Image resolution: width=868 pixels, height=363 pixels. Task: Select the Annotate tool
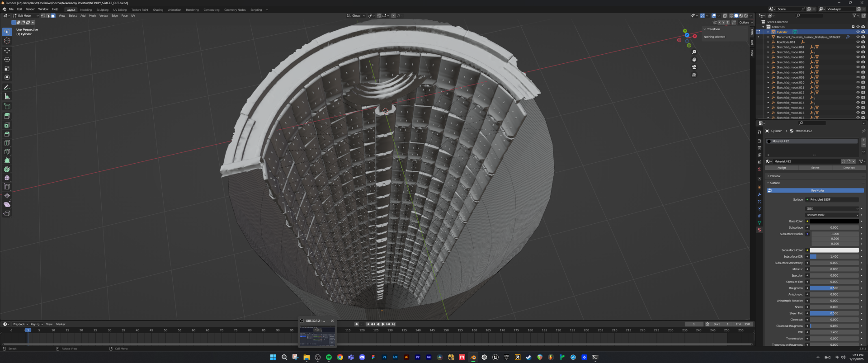pos(7,87)
